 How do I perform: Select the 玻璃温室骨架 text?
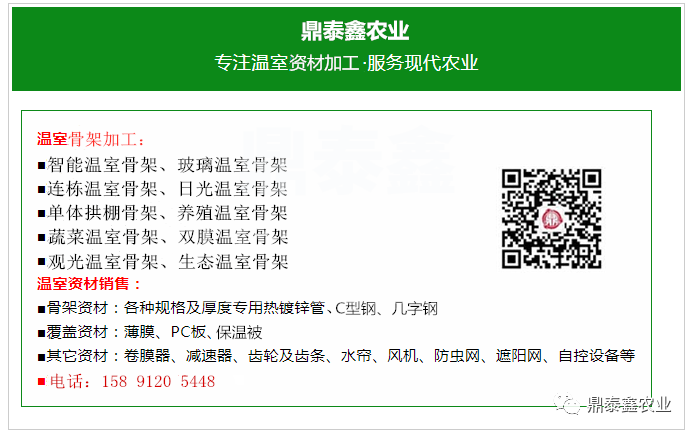tap(233, 165)
